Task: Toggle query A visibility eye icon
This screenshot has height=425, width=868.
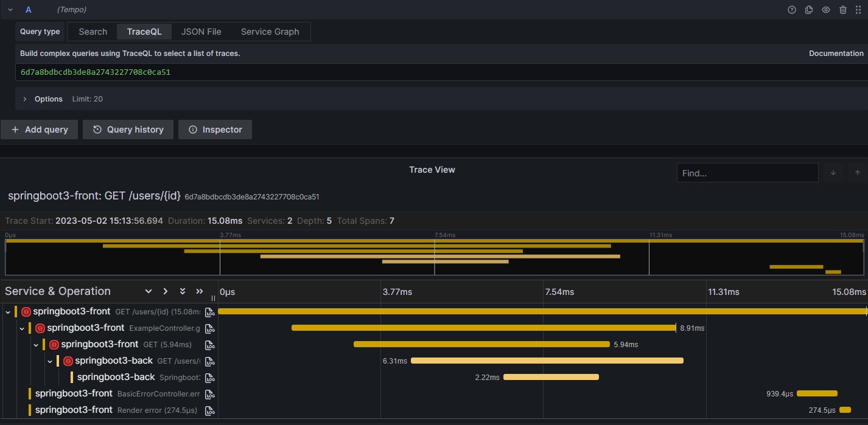Action: click(x=826, y=10)
